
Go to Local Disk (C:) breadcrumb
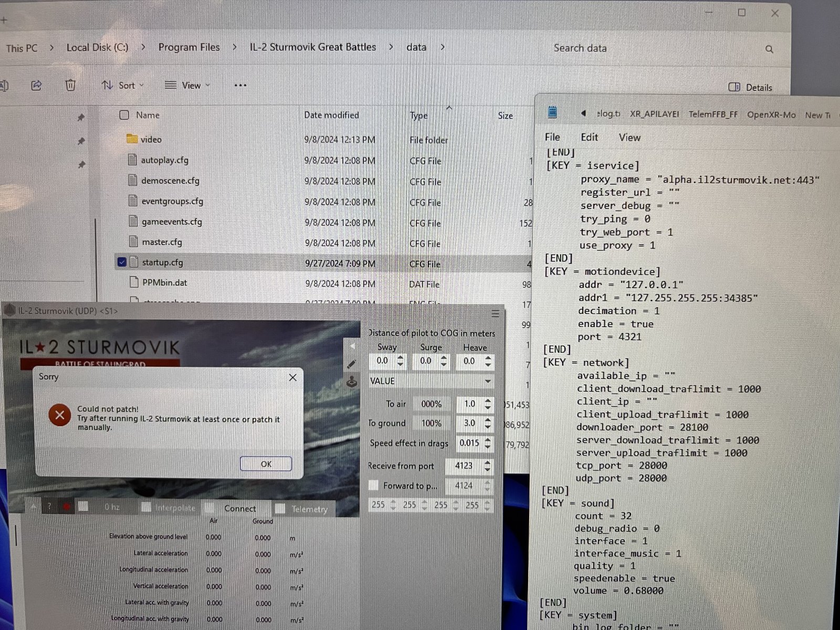tap(97, 47)
